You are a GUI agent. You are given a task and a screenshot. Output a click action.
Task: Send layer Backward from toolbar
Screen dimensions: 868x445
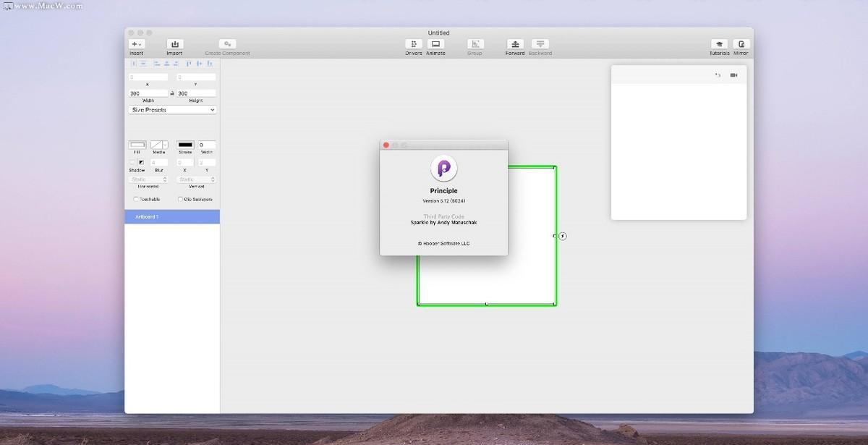click(x=540, y=44)
